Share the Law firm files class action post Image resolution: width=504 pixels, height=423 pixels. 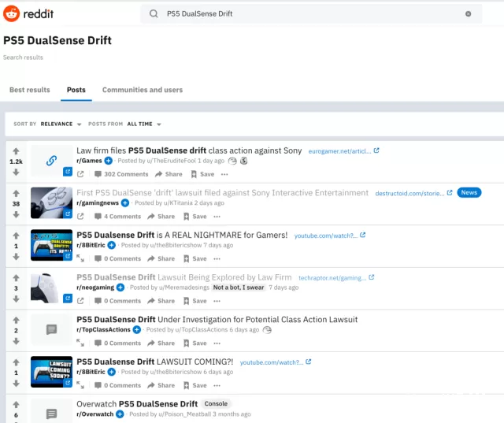pyautogui.click(x=169, y=174)
